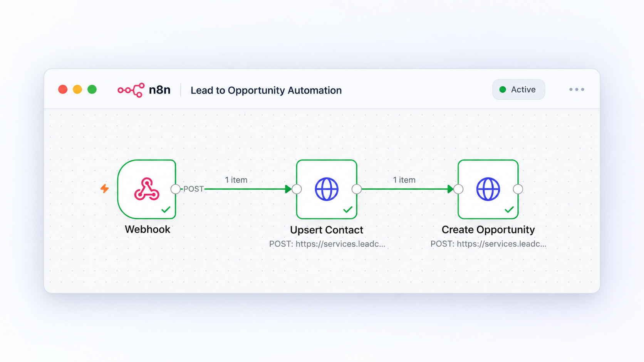The image size is (644, 362).
Task: Click the green connection arrow into Create Opportunity
Action: coord(450,189)
